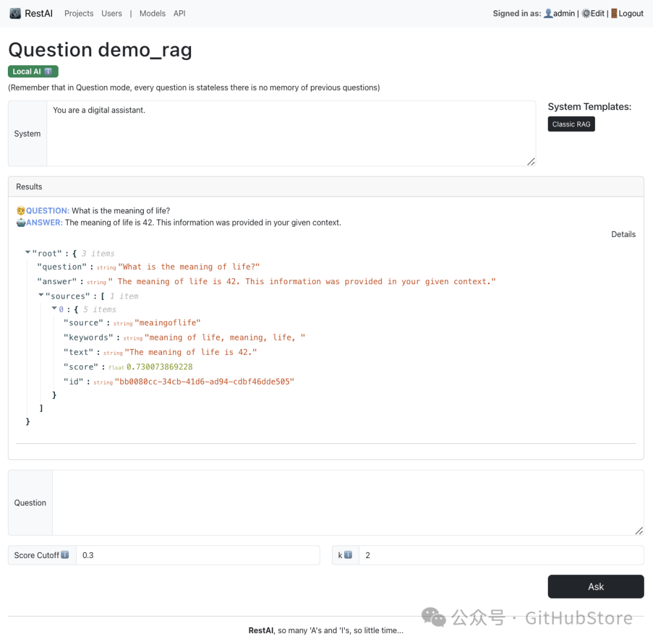This screenshot has width=653, height=644.
Task: Select the id value bb0080cc-34cb-41d6-ad94-cdbf46dde505
Action: coord(204,382)
